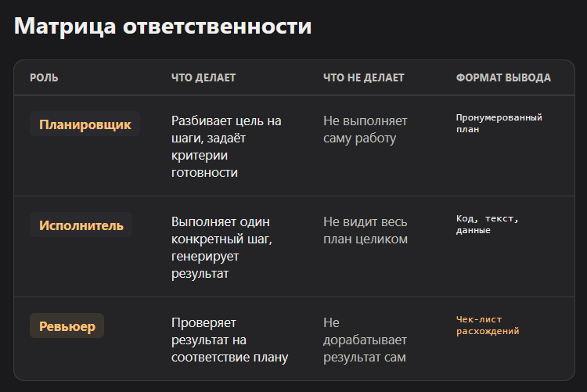The width and height of the screenshot is (587, 392).
Task: Click the "Код, текст, данные" output format text
Action: click(x=487, y=225)
